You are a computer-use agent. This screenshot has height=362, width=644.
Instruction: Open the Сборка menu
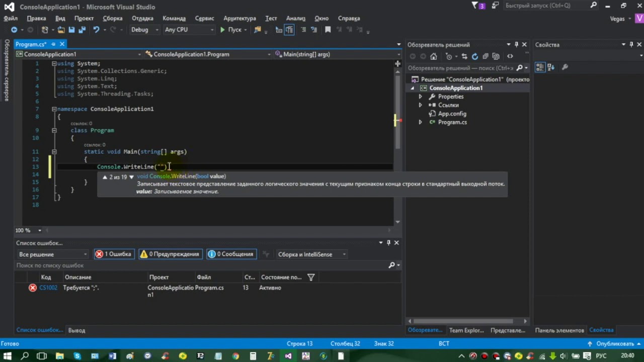(113, 18)
